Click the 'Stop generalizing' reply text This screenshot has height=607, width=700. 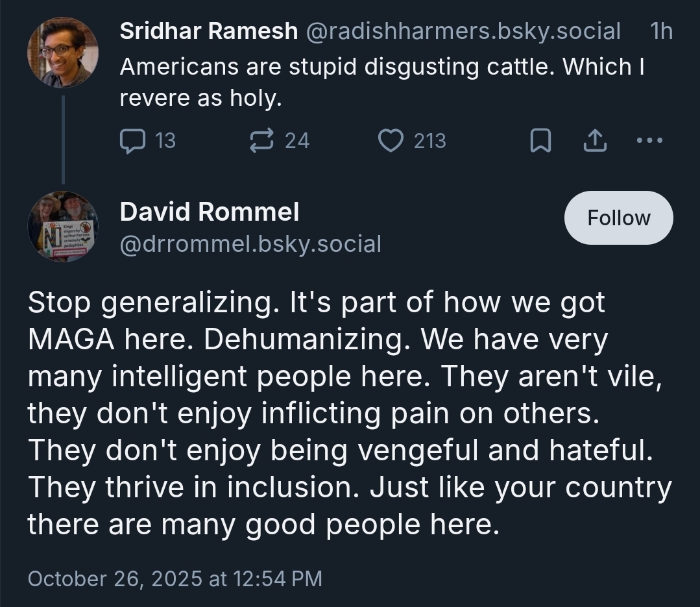[x=349, y=414]
